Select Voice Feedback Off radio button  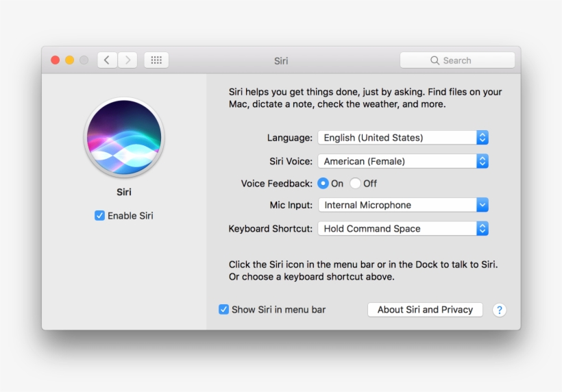click(355, 184)
